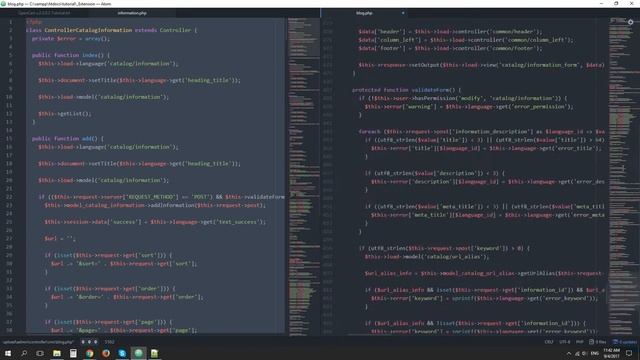Show hidden system tray icons

(x=569, y=353)
